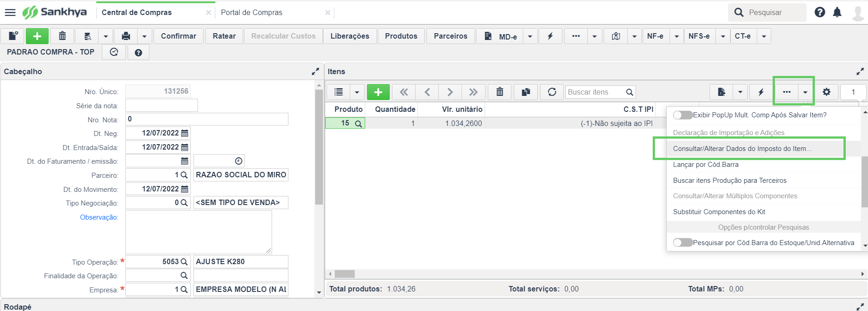868x311 pixels.
Task: Go to next item record
Action: pyautogui.click(x=450, y=92)
